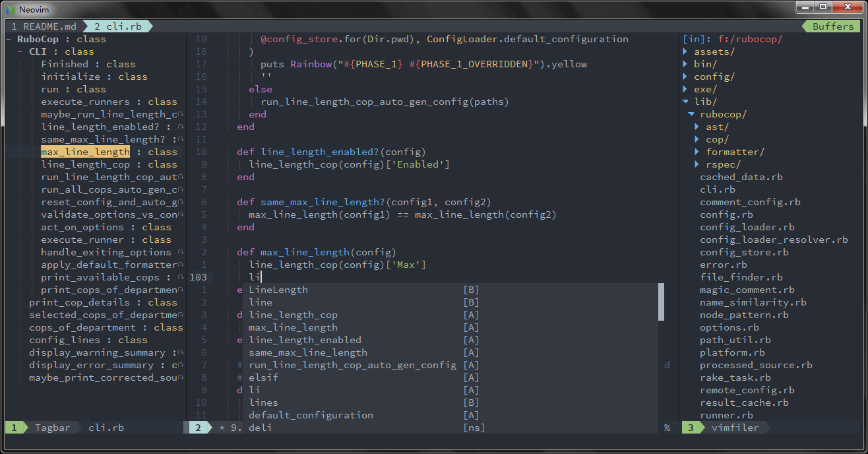868x454 pixels.
Task: Place cursor on line 103 number
Action: (x=198, y=277)
